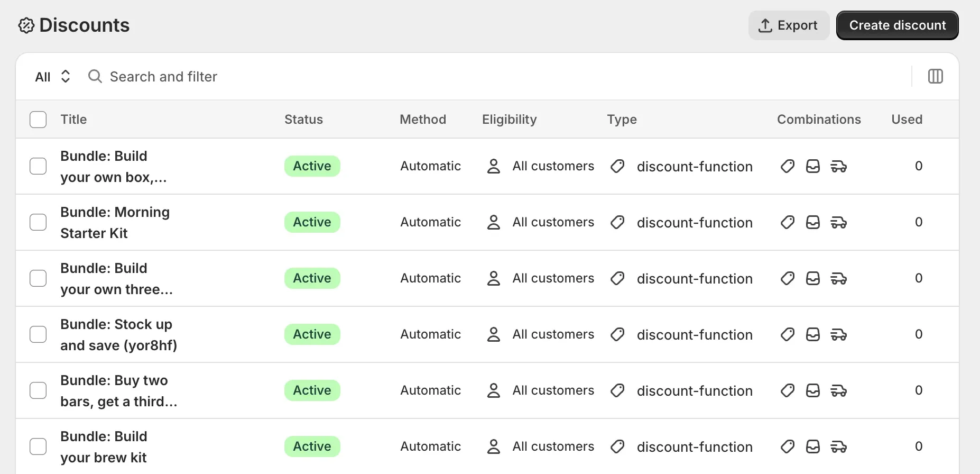Image resolution: width=980 pixels, height=474 pixels.
Task: Click the Export button
Action: click(789, 25)
